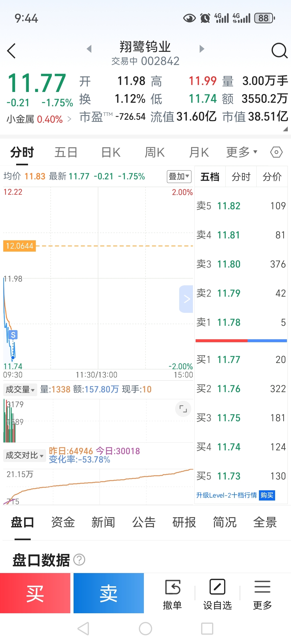Screen dimensions: 291x644
Task: Go to next stock arrow
Action: 202,49
